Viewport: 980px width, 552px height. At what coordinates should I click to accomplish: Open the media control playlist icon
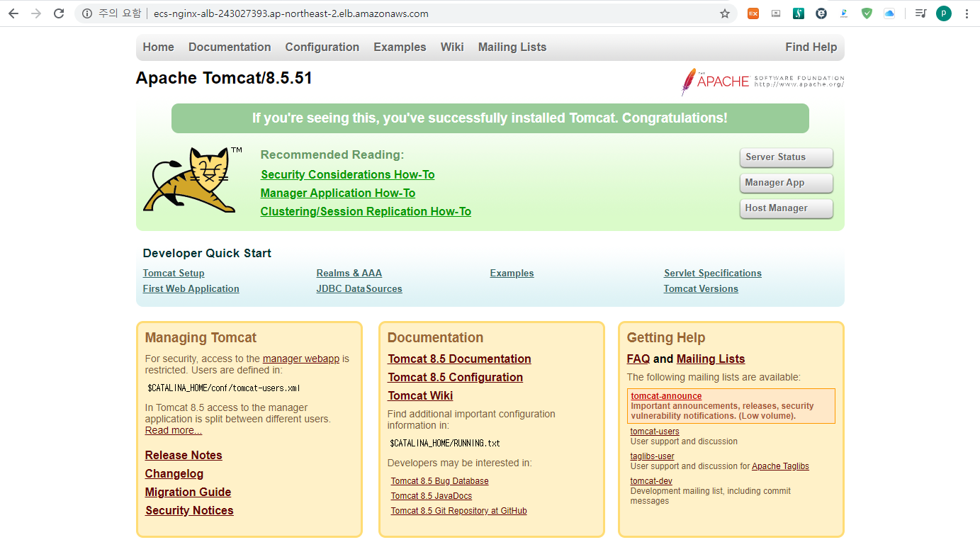tap(920, 13)
